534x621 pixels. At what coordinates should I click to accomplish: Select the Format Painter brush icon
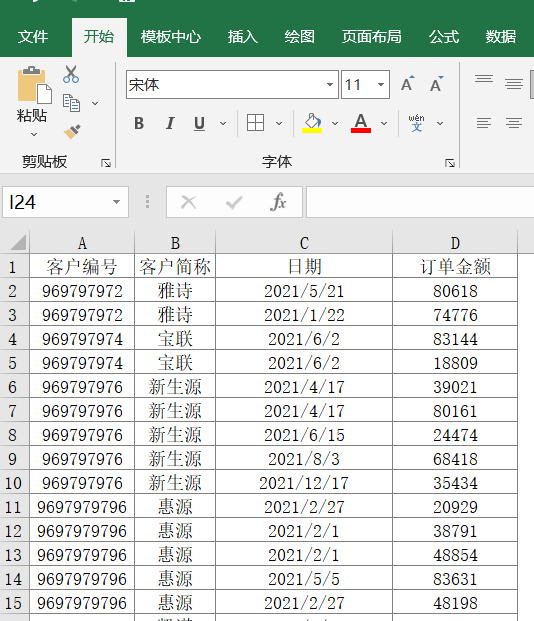[72, 131]
